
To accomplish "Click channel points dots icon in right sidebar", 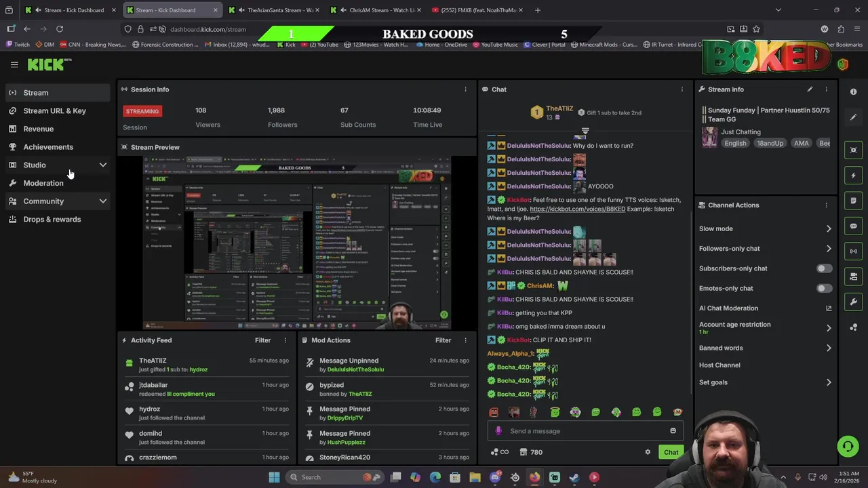I will [854, 327].
